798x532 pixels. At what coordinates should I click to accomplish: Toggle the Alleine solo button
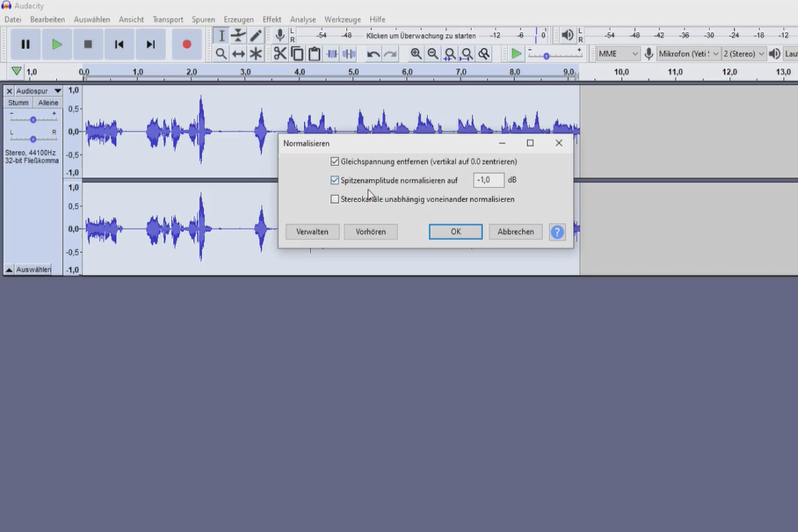point(48,103)
